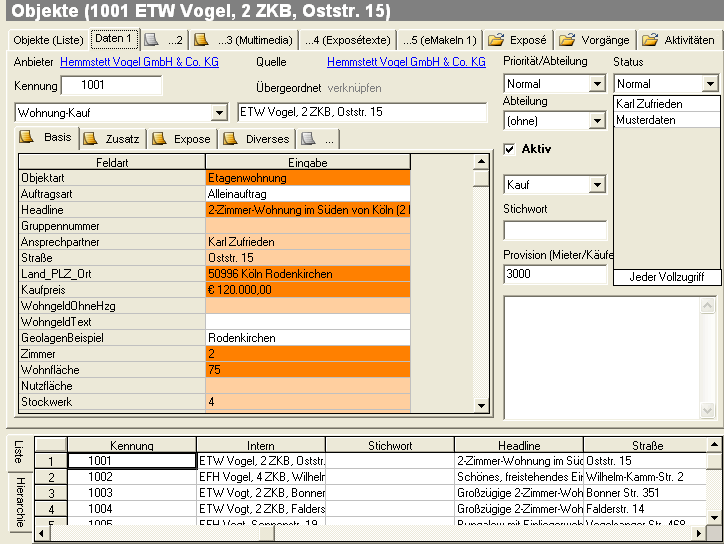The image size is (724, 544).
Task: Open the ...4 (Exposétexte) tab
Action: tap(348, 40)
